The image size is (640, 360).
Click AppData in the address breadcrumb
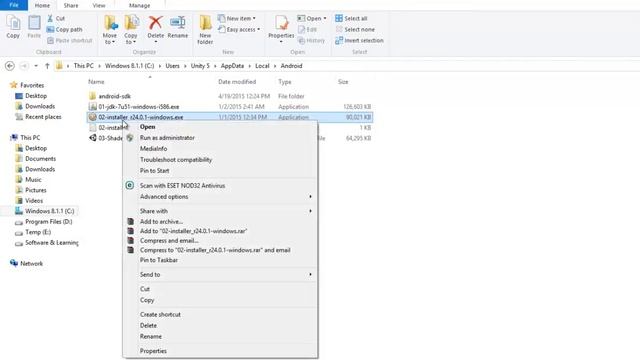pyautogui.click(x=232, y=66)
